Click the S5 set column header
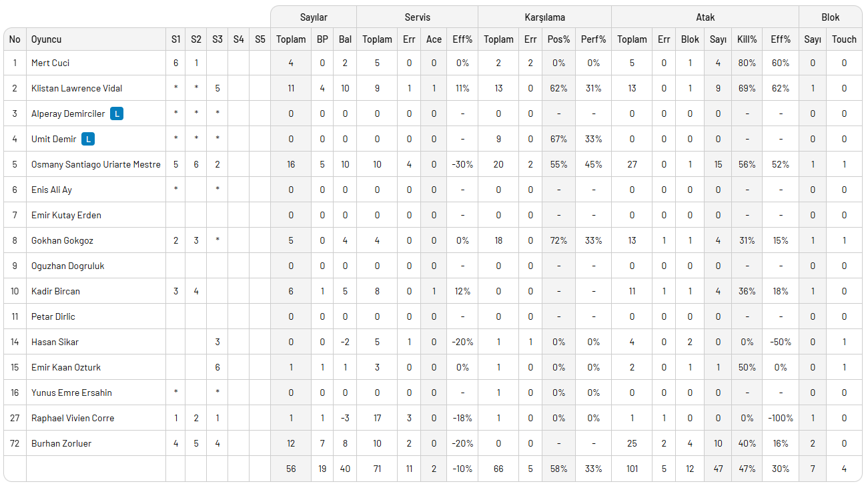Viewport: 868px width, 490px height. (x=260, y=39)
